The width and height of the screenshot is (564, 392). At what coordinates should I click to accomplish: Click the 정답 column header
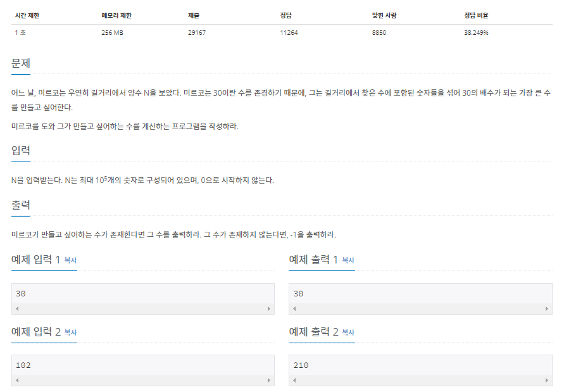tap(285, 15)
